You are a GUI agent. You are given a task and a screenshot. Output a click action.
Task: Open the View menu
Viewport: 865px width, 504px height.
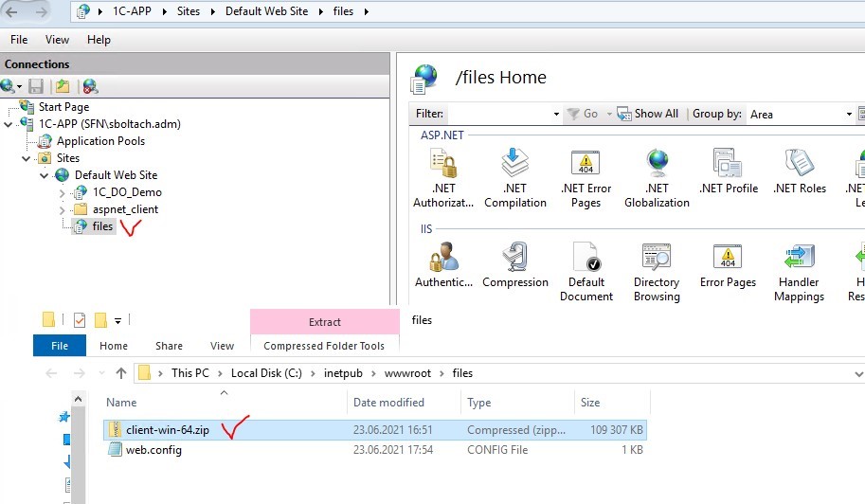(x=57, y=40)
